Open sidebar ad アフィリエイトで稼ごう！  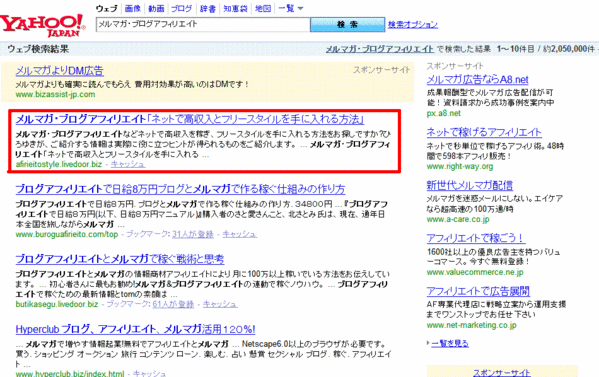coord(476,238)
